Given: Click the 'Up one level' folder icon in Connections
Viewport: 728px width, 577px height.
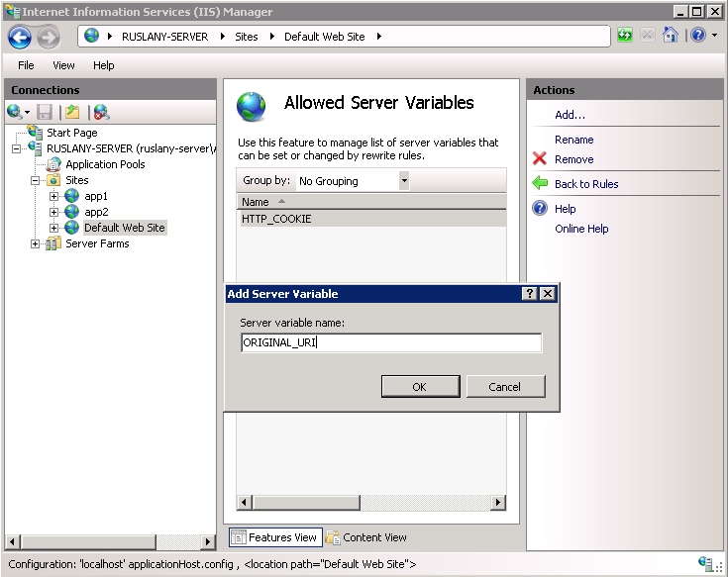Looking at the screenshot, I should click(72, 112).
